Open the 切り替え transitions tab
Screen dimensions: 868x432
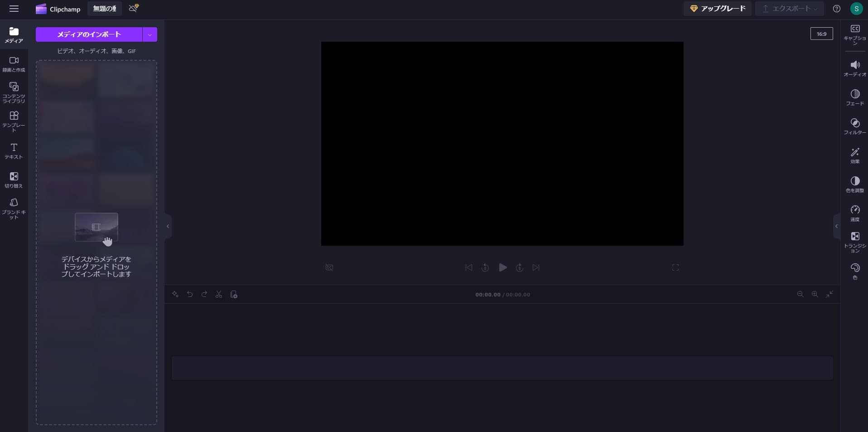14,180
